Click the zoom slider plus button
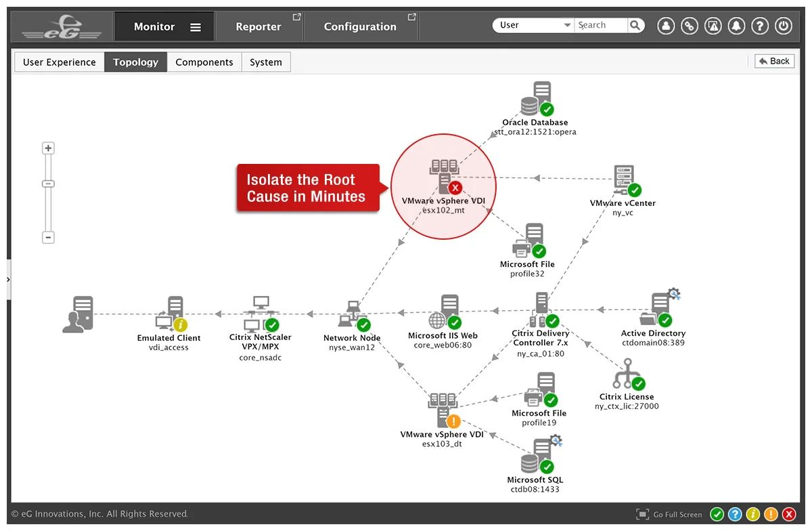Image resolution: width=812 pixels, height=531 pixels. pyautogui.click(x=48, y=148)
